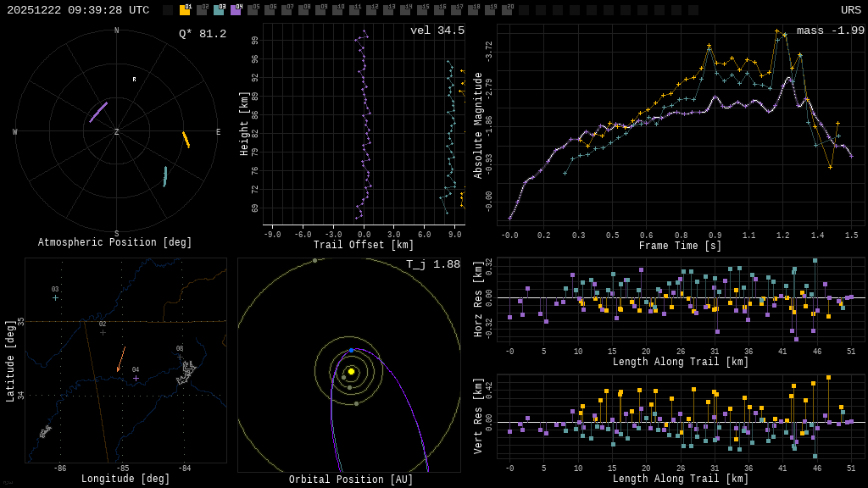
Task: Click the purple station 04 indicator box
Action: point(236,10)
